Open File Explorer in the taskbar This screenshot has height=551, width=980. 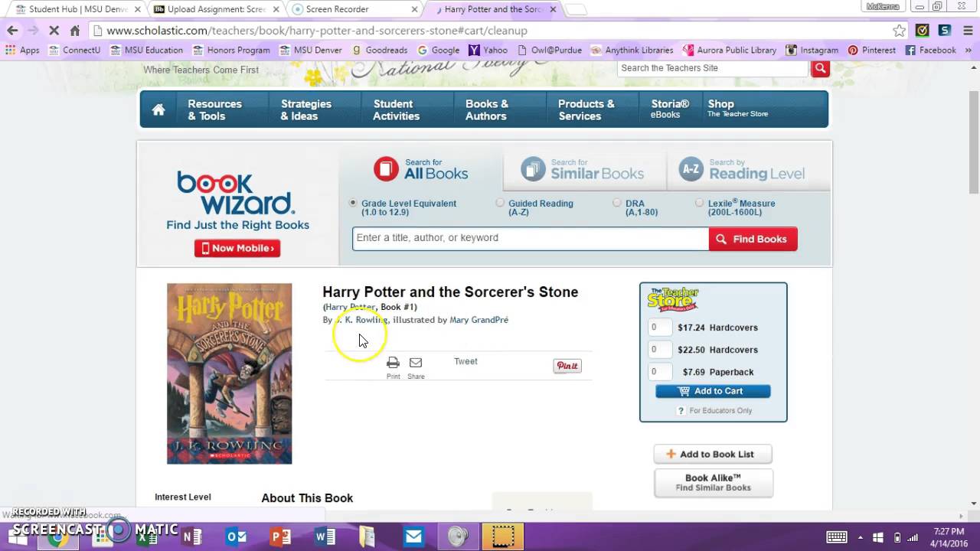coord(369,536)
